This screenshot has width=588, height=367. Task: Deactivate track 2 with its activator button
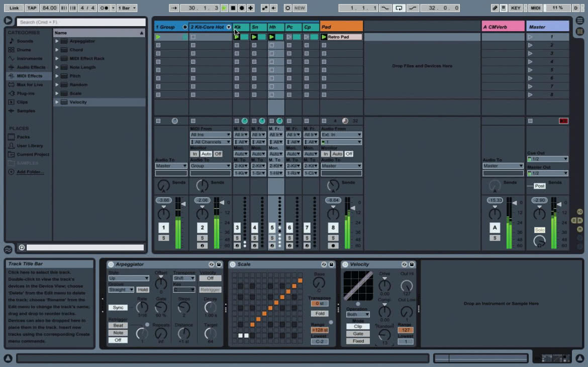(x=202, y=227)
